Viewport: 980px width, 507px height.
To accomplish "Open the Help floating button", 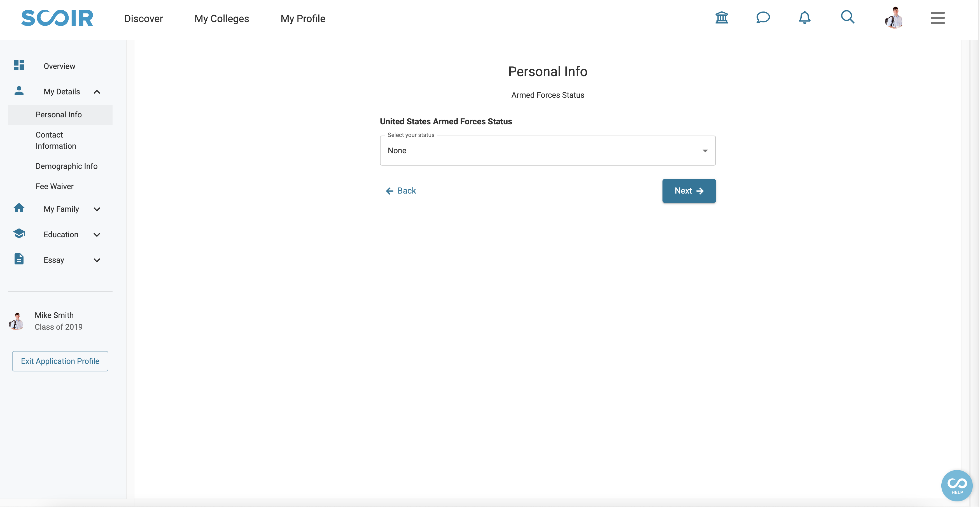I will click(956, 485).
